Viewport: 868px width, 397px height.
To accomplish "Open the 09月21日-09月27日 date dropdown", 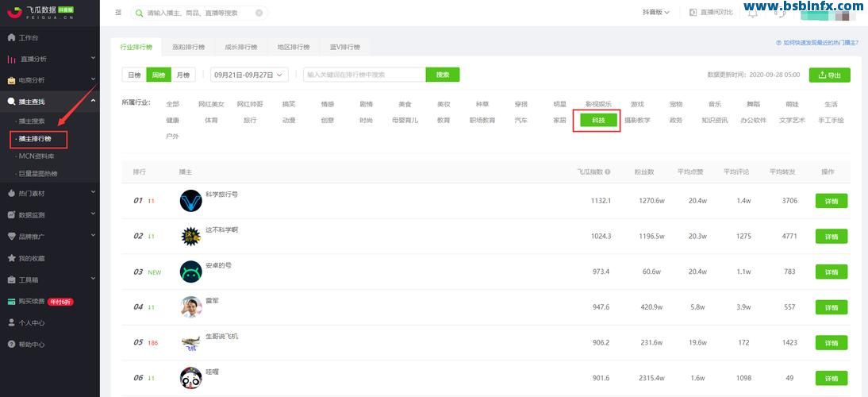I will (x=249, y=75).
